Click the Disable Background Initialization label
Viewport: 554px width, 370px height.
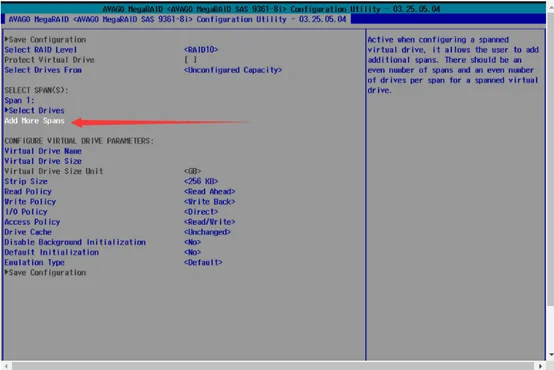click(x=75, y=242)
